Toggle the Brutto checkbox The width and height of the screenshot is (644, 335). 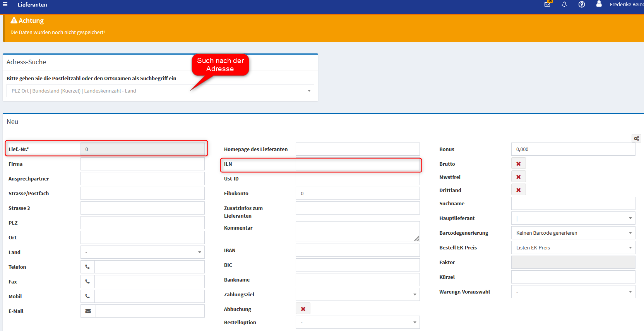click(518, 164)
